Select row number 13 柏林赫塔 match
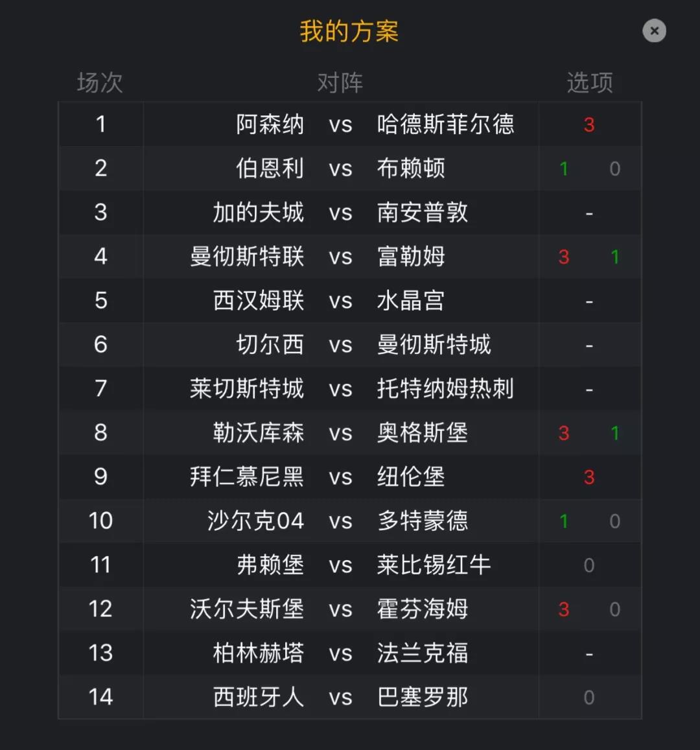 pyautogui.click(x=349, y=652)
